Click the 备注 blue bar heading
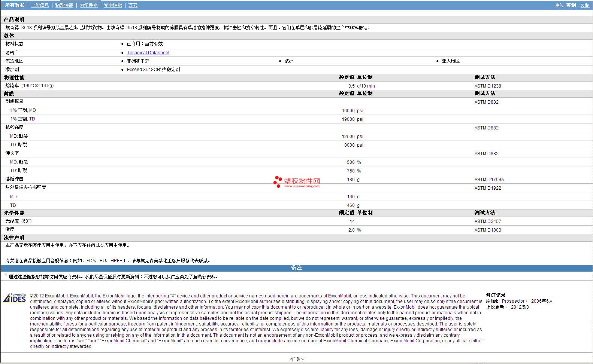The width and height of the screenshot is (593, 364). click(x=296, y=268)
